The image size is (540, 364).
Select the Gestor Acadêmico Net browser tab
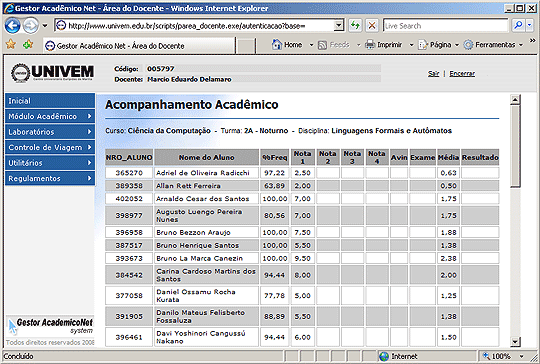pyautogui.click(x=139, y=45)
